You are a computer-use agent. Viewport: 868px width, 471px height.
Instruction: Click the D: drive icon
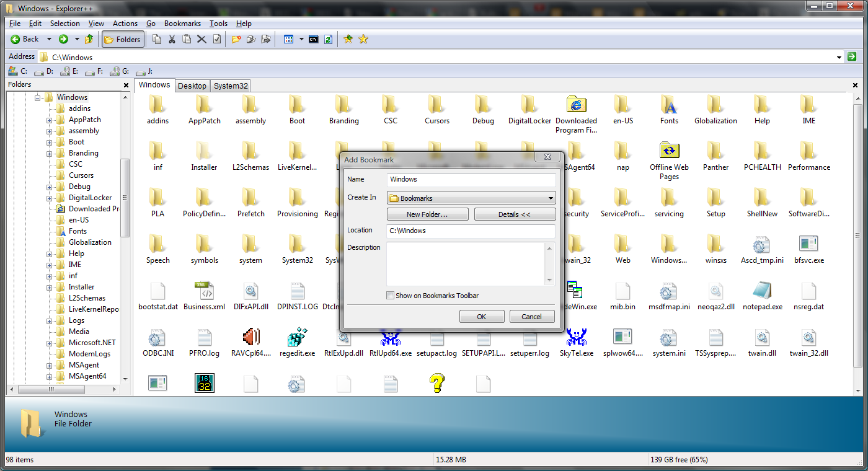[x=39, y=71]
